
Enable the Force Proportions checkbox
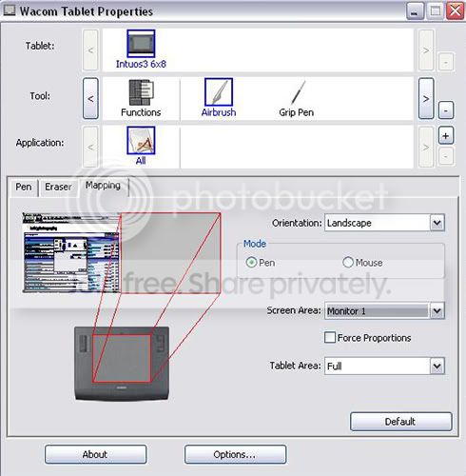click(330, 337)
